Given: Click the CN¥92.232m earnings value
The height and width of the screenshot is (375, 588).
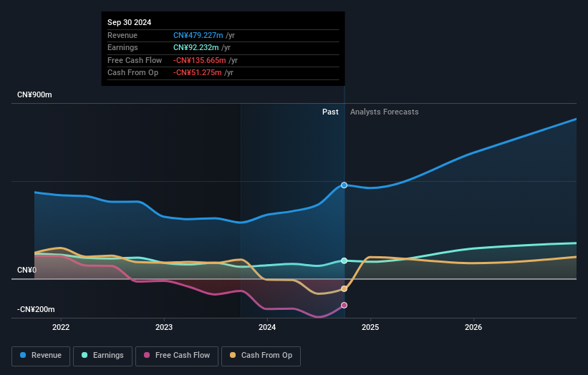Looking at the screenshot, I should coord(196,47).
